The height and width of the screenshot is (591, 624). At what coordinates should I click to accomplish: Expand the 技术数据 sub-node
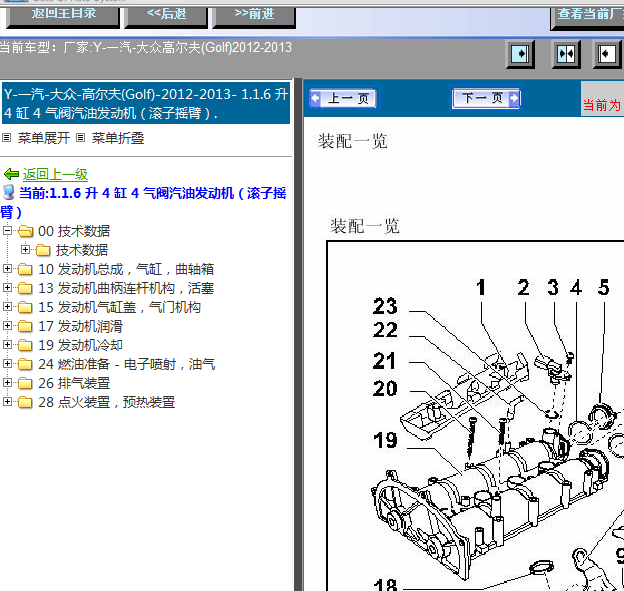25,250
